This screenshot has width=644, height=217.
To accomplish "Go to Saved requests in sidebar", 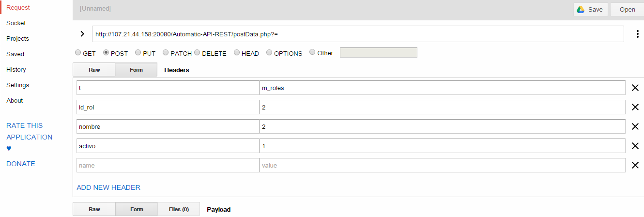I will pyautogui.click(x=15, y=54).
